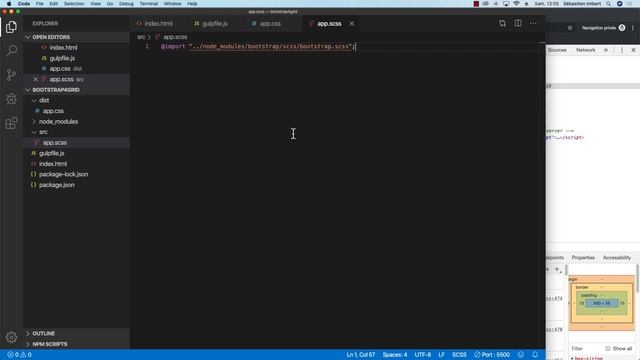Change language mode via SCSS status
640x360 pixels.
(459, 355)
